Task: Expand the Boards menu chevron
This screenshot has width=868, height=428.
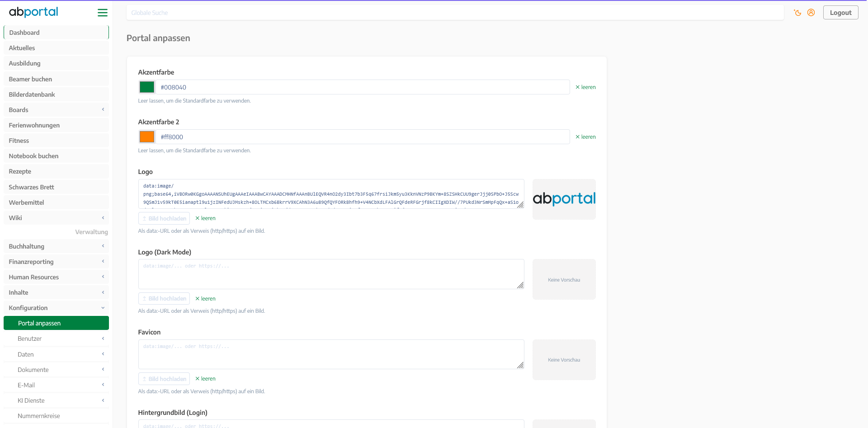Action: (x=103, y=110)
